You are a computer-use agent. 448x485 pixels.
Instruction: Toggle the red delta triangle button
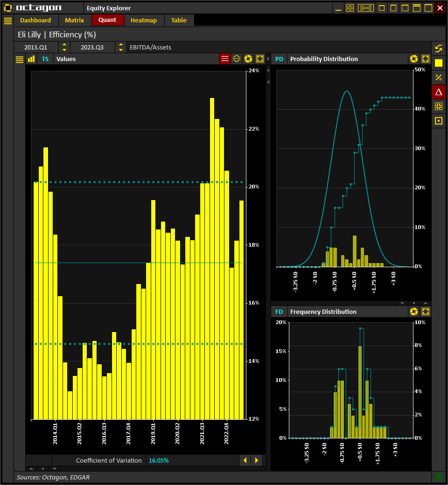(439, 92)
